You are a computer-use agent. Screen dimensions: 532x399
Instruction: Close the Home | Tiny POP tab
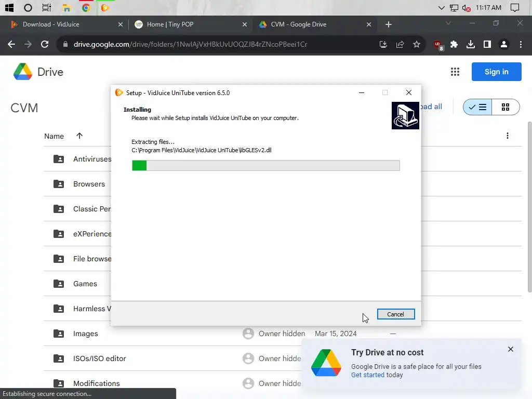click(x=244, y=24)
